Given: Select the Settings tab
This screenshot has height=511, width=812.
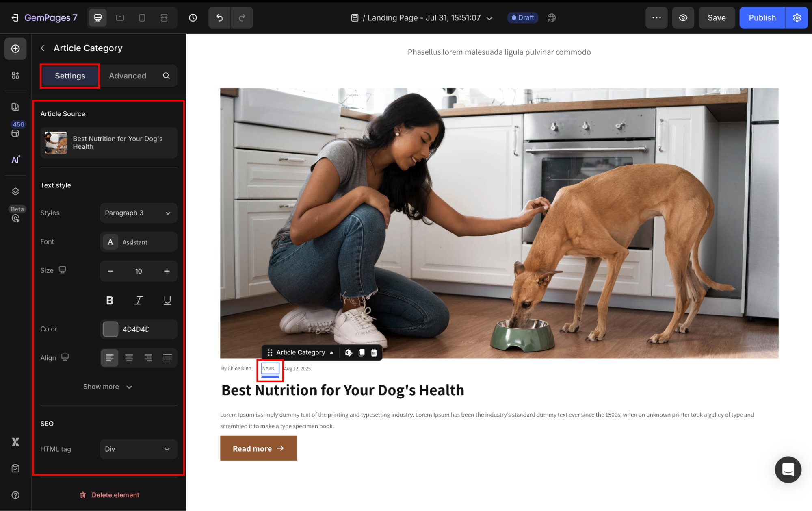Looking at the screenshot, I should [70, 76].
